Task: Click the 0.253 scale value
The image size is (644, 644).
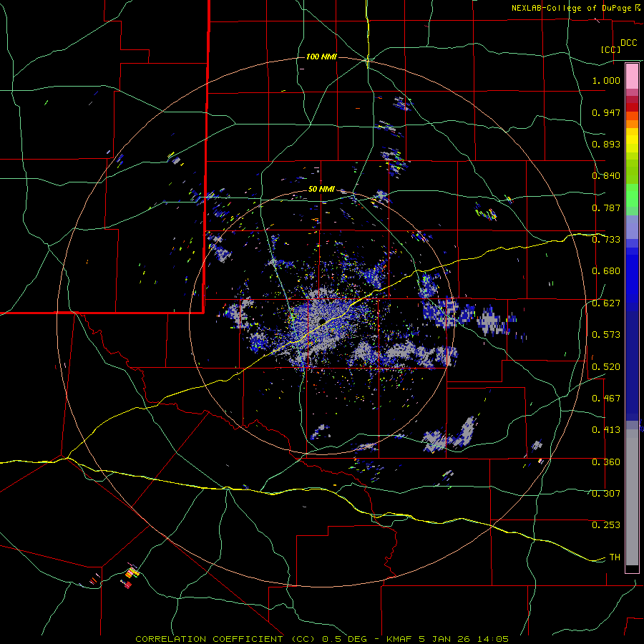Action: click(x=606, y=525)
